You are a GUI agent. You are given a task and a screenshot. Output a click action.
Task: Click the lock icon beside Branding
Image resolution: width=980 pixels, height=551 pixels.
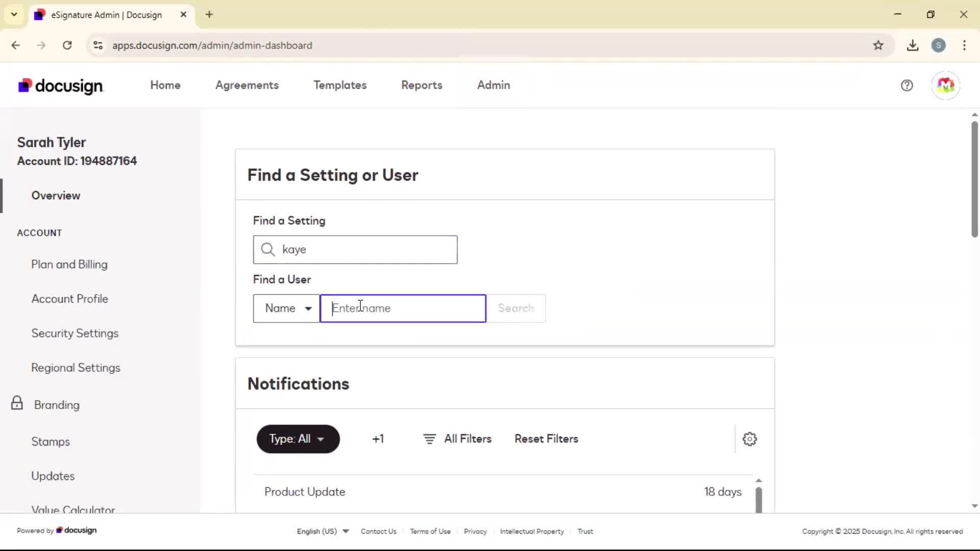click(17, 403)
